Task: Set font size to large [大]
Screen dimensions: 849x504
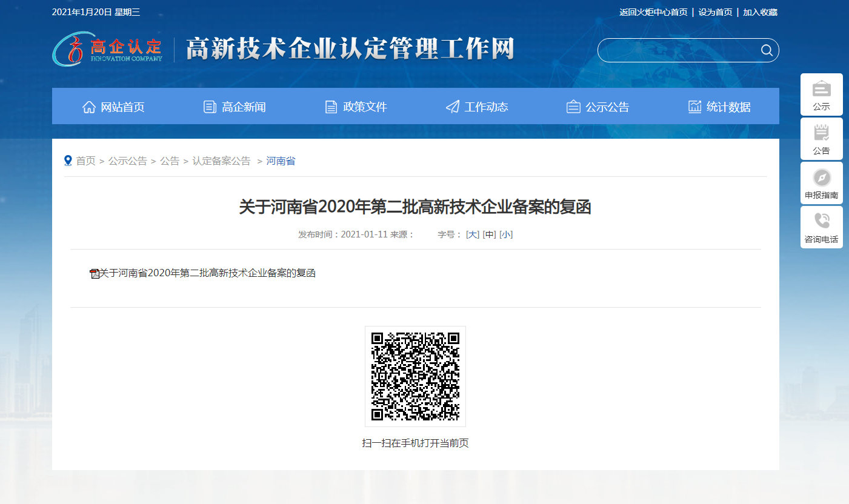Action: coord(472,234)
